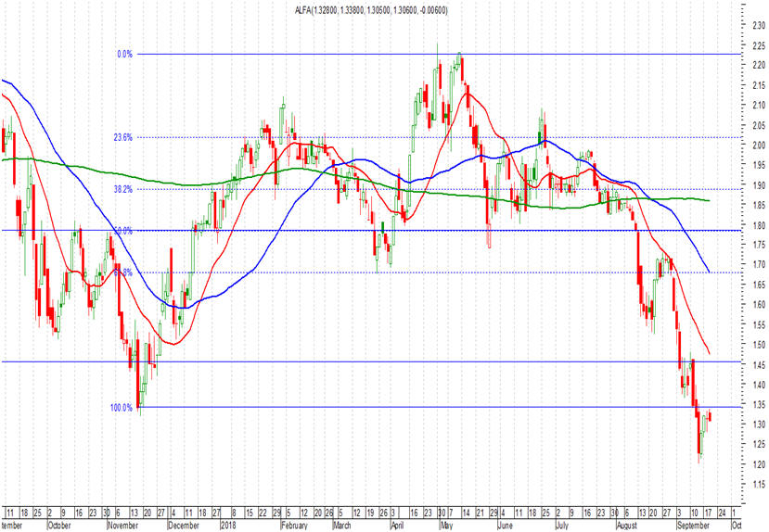Click the 1.15 price axis label
Screen dimensions: 769x532
point(759,485)
